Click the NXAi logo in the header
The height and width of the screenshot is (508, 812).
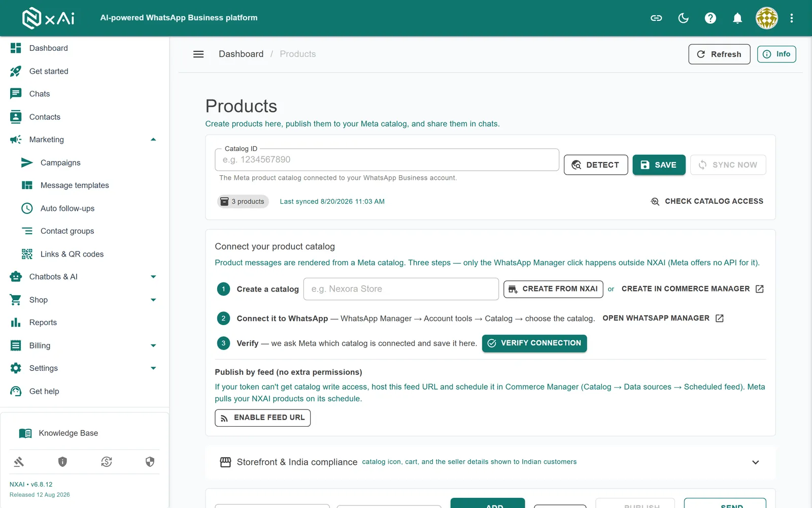(x=48, y=18)
